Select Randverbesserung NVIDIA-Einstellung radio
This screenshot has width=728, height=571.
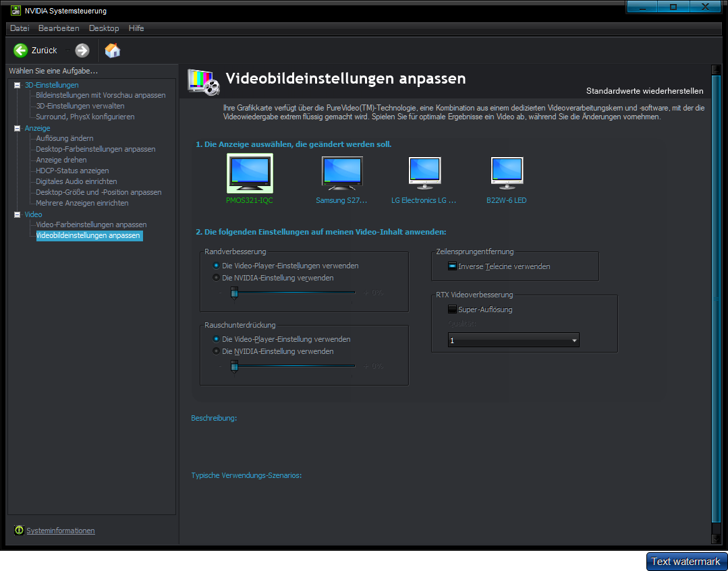[x=216, y=278]
